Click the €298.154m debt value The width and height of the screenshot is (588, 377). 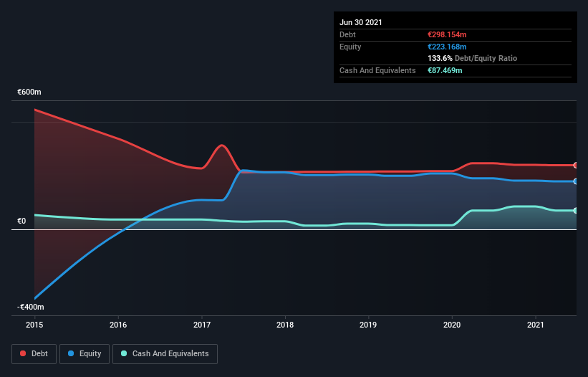(x=447, y=34)
